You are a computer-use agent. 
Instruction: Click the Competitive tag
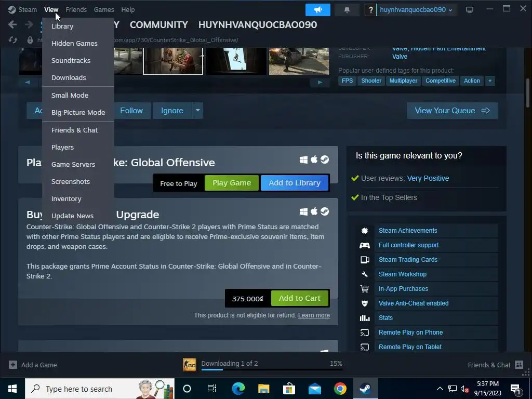click(x=441, y=81)
